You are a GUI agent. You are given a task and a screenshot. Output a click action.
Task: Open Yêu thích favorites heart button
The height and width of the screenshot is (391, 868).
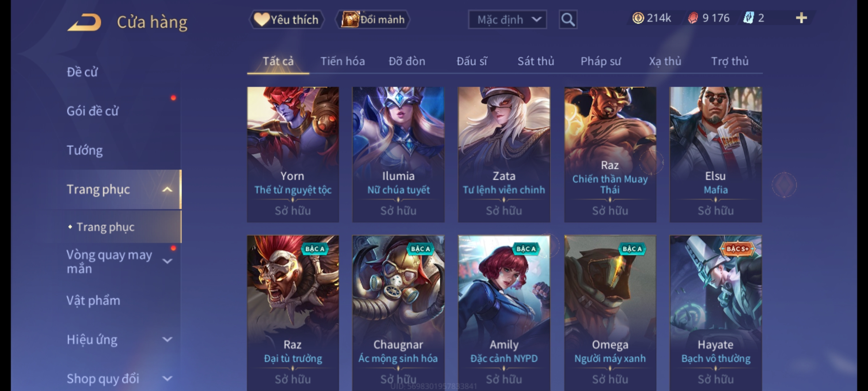pyautogui.click(x=286, y=20)
